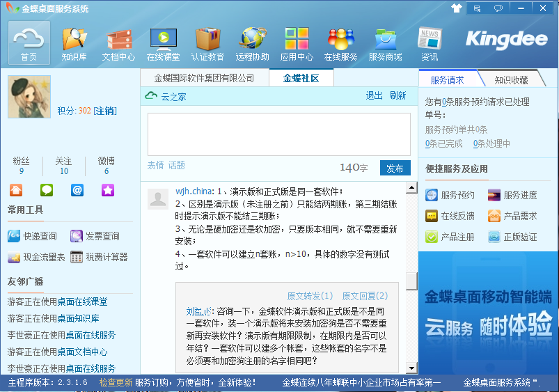Open wjh.china user profile link
This screenshot has width=559, height=392.
[x=194, y=191]
